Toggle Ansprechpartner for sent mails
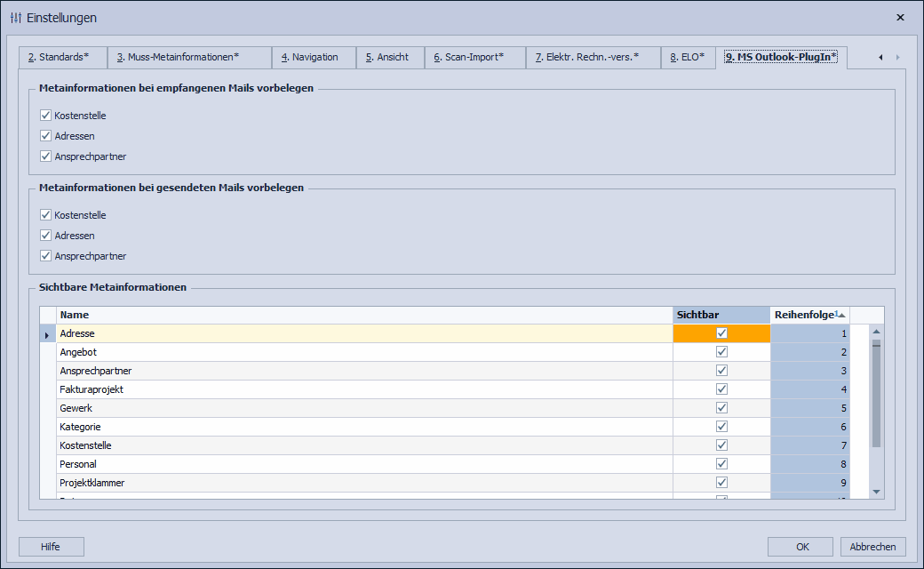This screenshot has height=569, width=924. 46,256
